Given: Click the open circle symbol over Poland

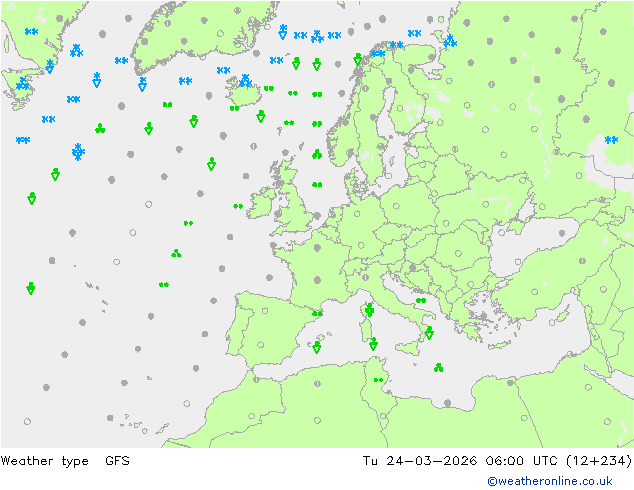Looking at the screenshot, I should [x=396, y=206].
